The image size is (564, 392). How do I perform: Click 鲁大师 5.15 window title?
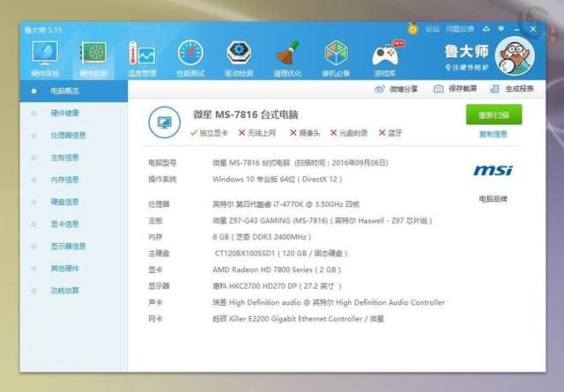point(43,30)
